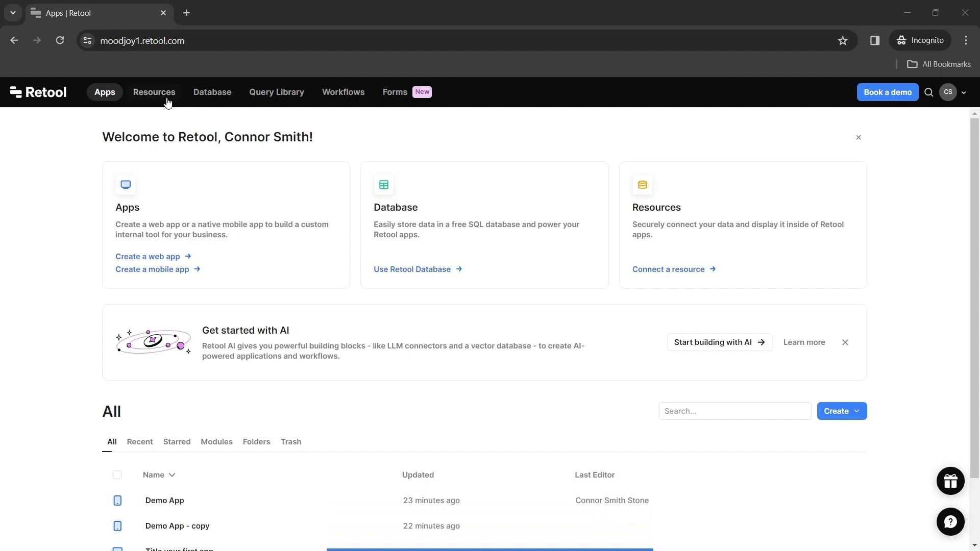Click Start building with AI link
This screenshot has height=551, width=980.
tap(719, 342)
